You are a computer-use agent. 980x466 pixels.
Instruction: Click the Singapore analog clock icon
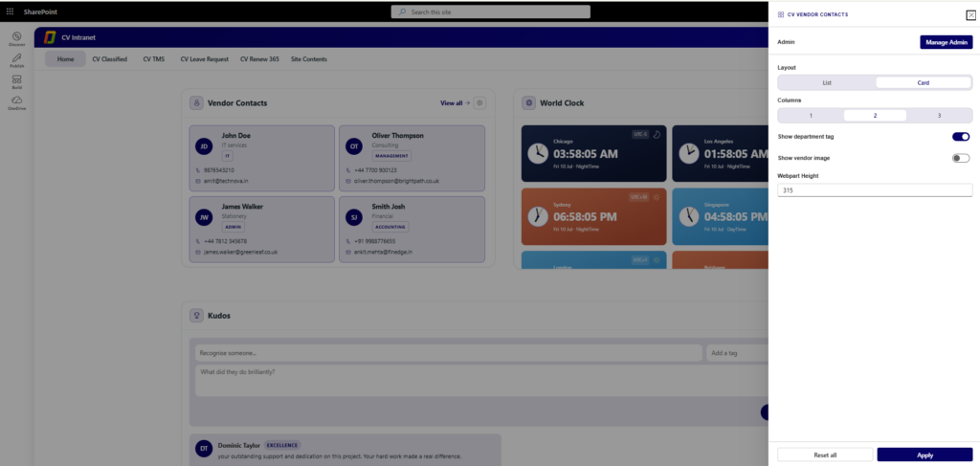click(689, 216)
